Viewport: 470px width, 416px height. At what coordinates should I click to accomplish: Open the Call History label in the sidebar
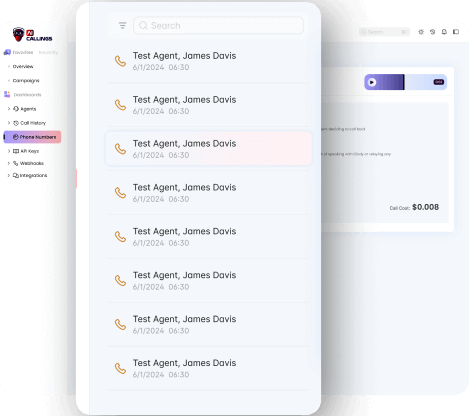33,123
